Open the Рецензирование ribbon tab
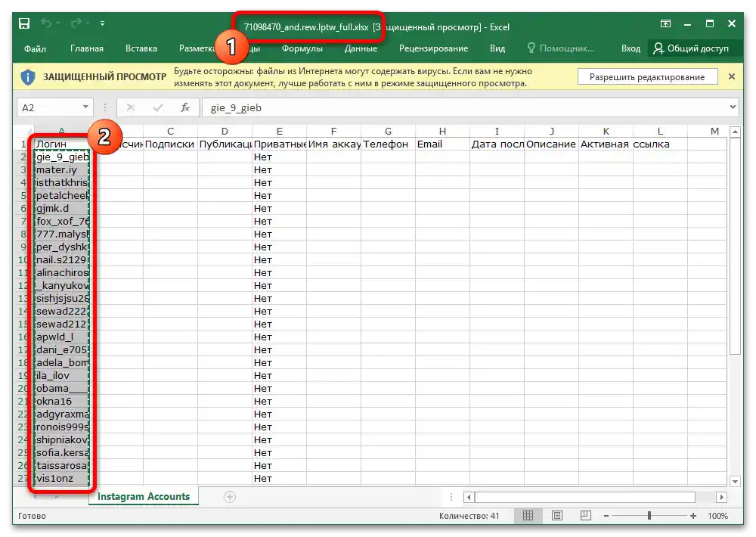Viewport: 756px width, 537px height. pyautogui.click(x=433, y=48)
